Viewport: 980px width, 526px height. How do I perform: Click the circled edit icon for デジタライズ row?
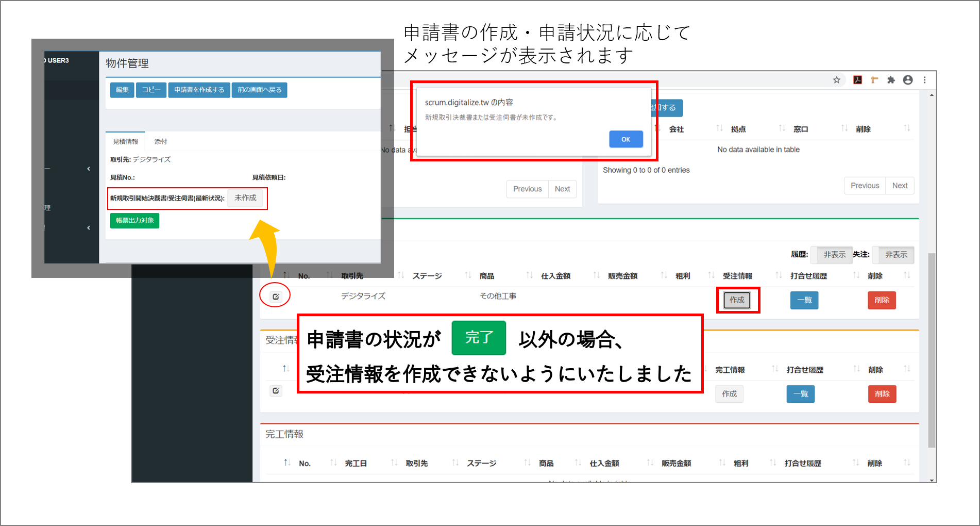click(276, 297)
